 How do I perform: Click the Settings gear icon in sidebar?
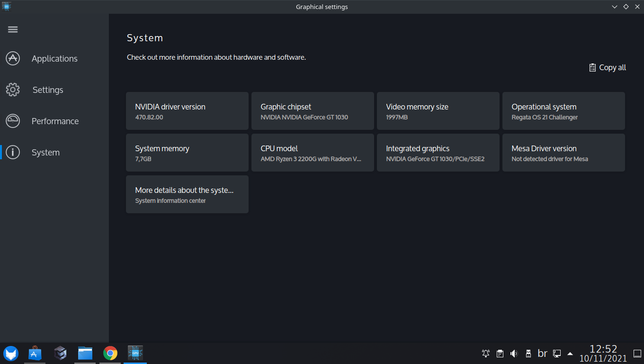[x=13, y=90]
